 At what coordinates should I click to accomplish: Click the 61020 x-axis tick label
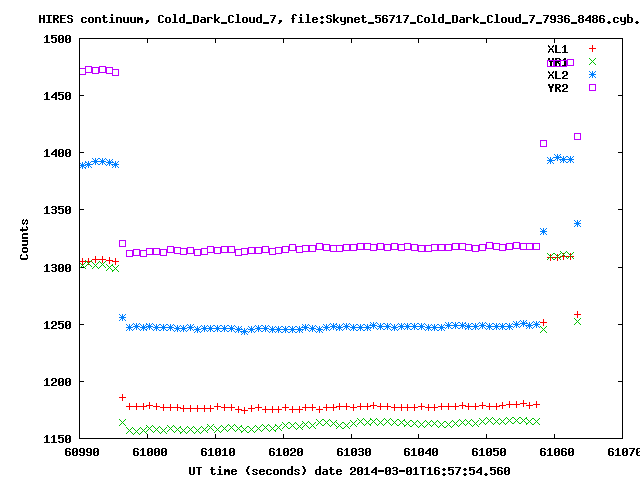point(285,452)
